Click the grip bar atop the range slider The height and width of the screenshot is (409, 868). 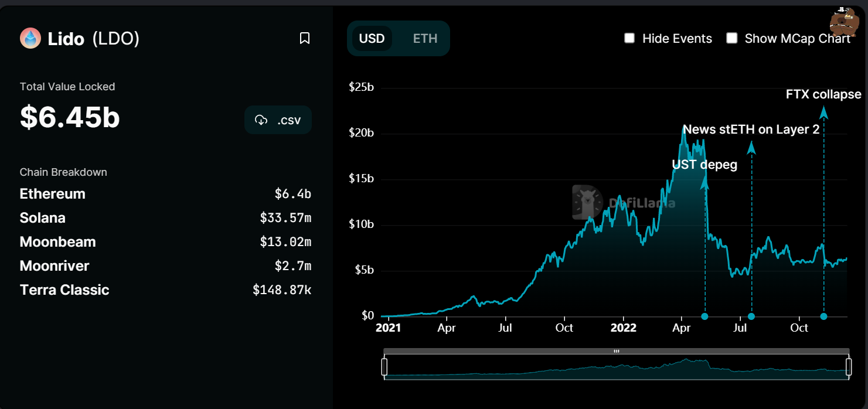[x=617, y=351]
